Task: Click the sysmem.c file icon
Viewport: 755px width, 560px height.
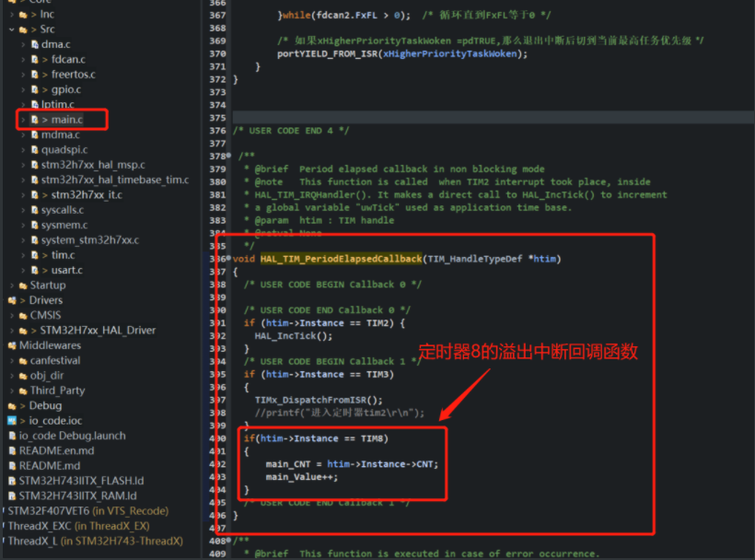Action: 35,225
